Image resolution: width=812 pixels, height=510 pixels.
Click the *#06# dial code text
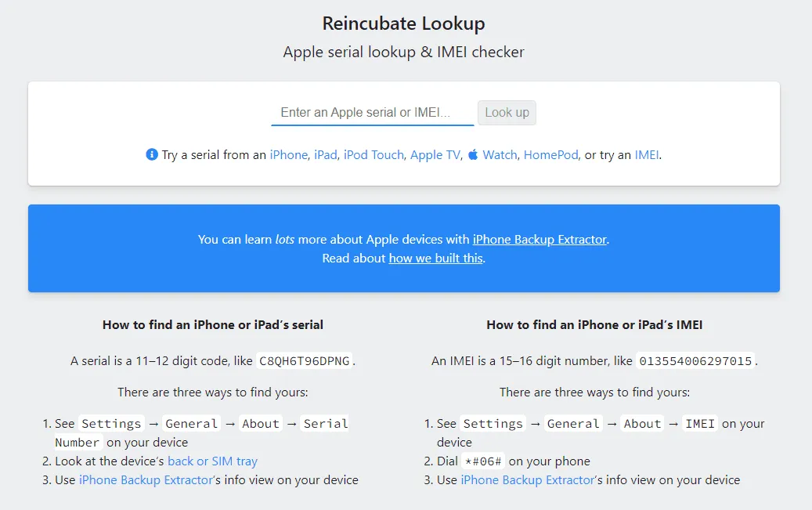[x=483, y=461]
